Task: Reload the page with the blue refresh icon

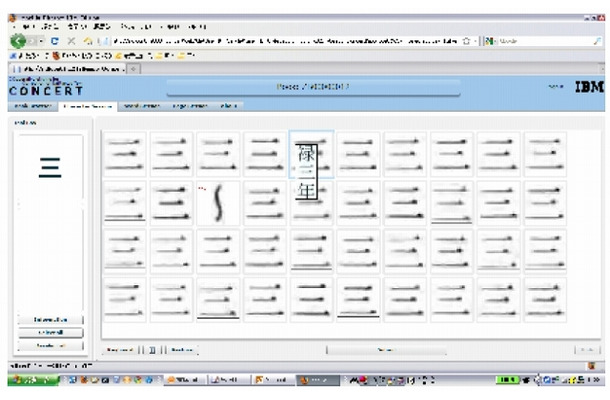Action: [55, 41]
